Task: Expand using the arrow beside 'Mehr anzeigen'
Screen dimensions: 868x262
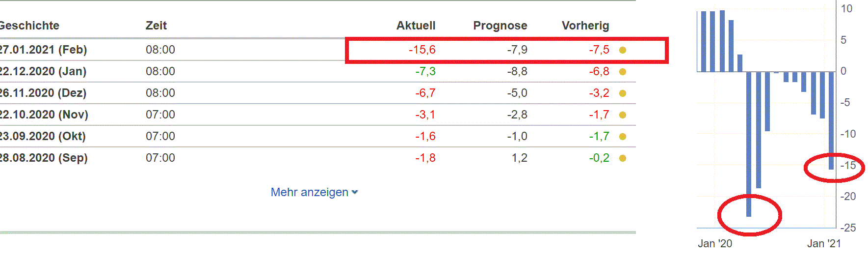Action: tap(355, 192)
